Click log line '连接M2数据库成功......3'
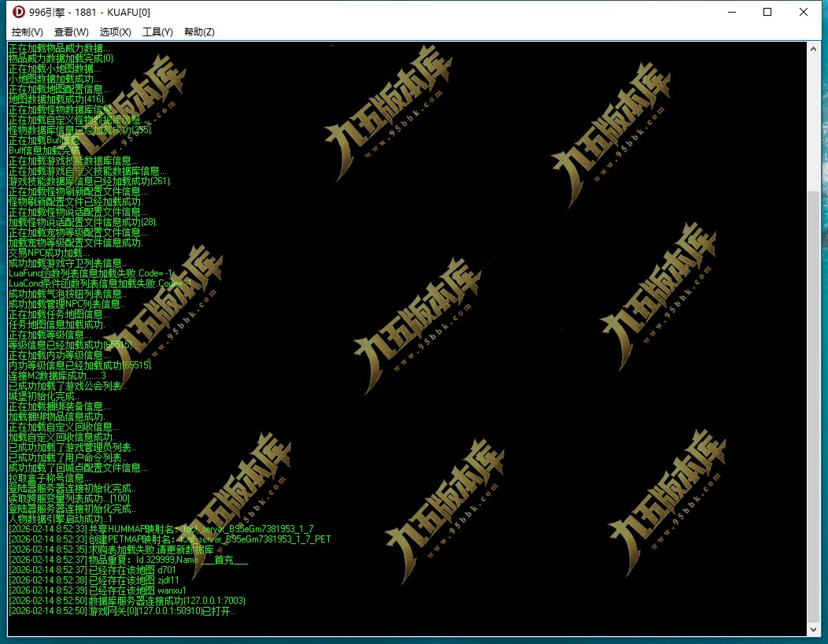The image size is (828, 644). (x=57, y=376)
